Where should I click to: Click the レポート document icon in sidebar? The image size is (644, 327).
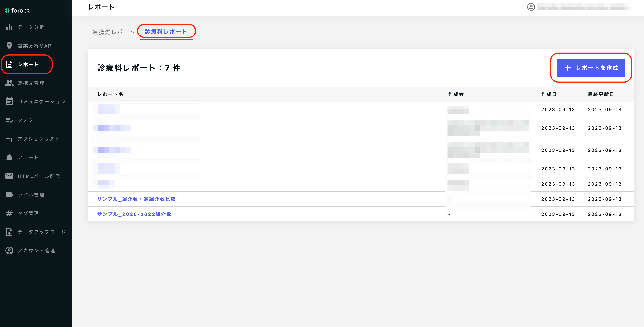[x=9, y=64]
